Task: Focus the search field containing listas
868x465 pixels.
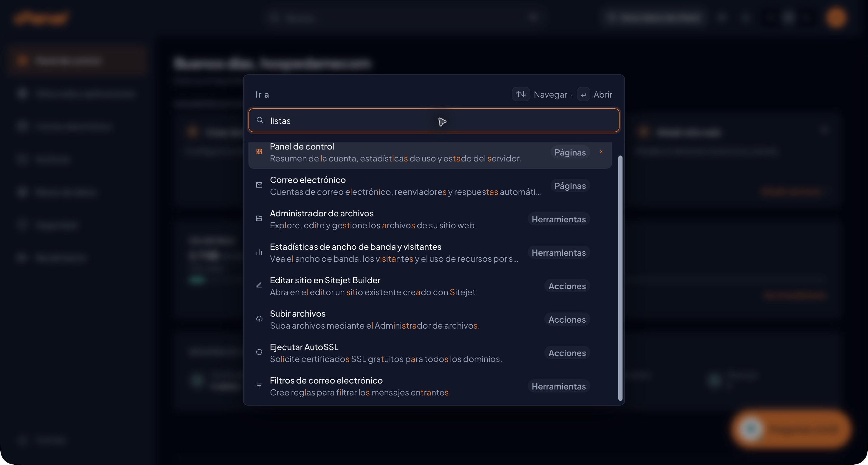Action: (x=434, y=120)
